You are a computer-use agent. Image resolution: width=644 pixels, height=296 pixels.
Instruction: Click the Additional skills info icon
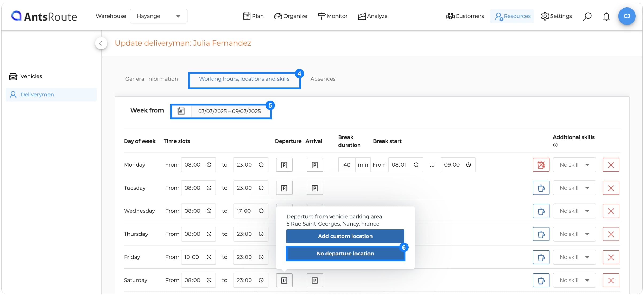tap(555, 145)
